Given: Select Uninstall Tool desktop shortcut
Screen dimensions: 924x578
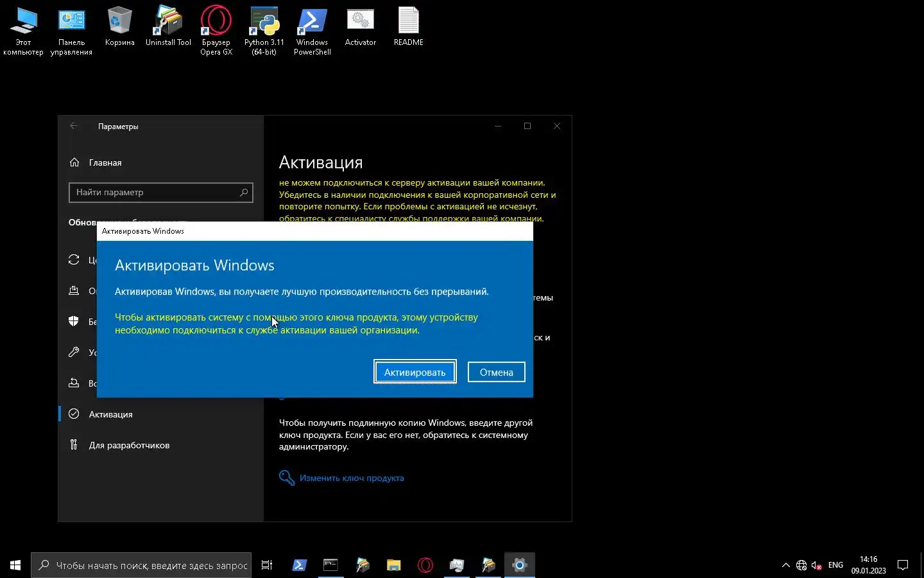Looking at the screenshot, I should 168,26.
